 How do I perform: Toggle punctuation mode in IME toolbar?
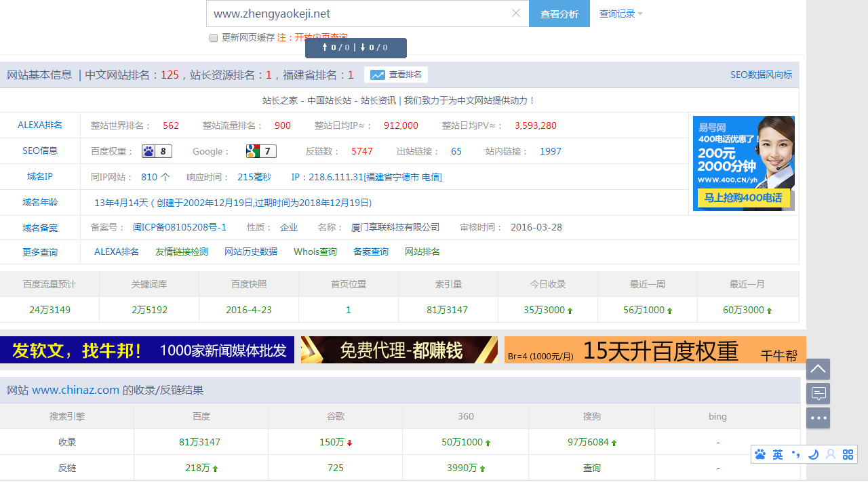click(x=795, y=454)
